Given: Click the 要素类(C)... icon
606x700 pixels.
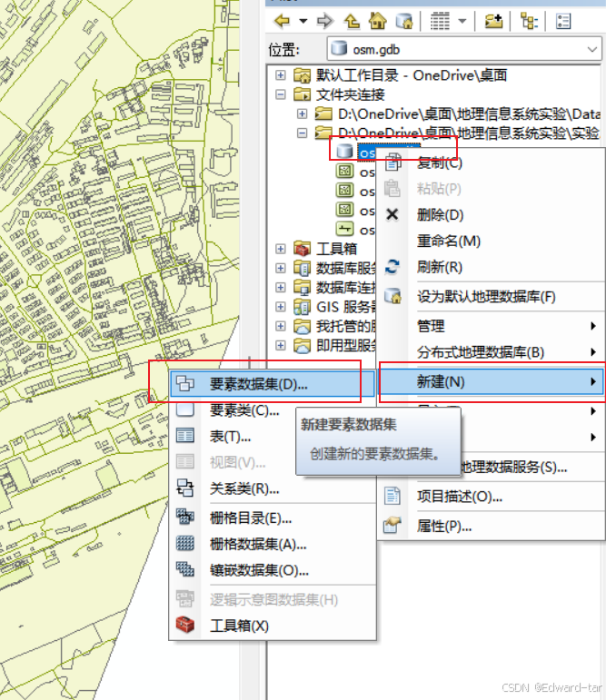Looking at the screenshot, I should click(x=184, y=409).
